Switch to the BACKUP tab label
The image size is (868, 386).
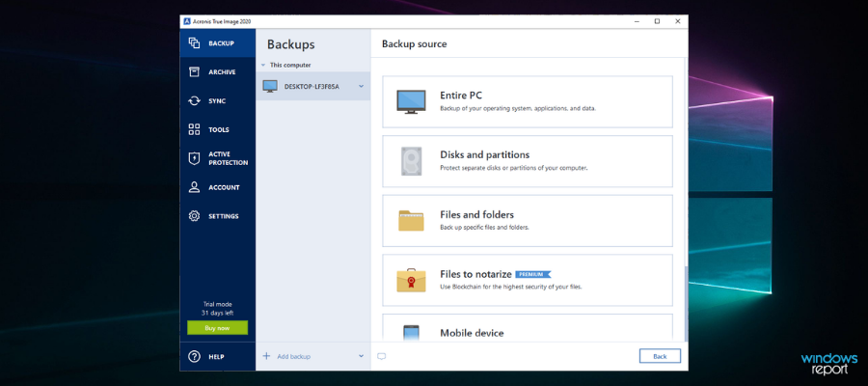pos(221,43)
